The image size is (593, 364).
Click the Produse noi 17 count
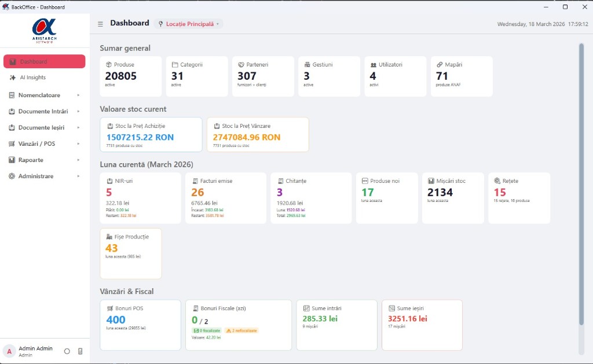pyautogui.click(x=368, y=192)
